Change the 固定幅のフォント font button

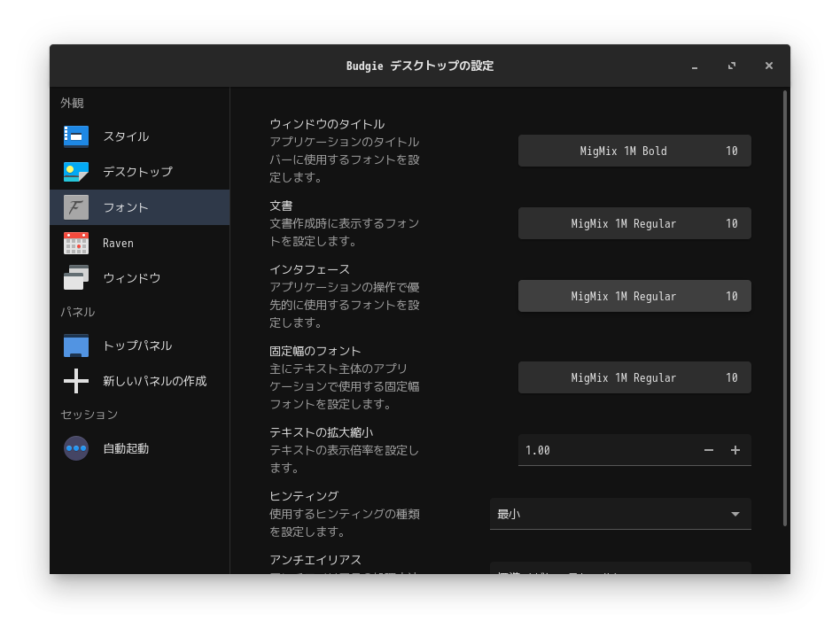[x=634, y=377]
